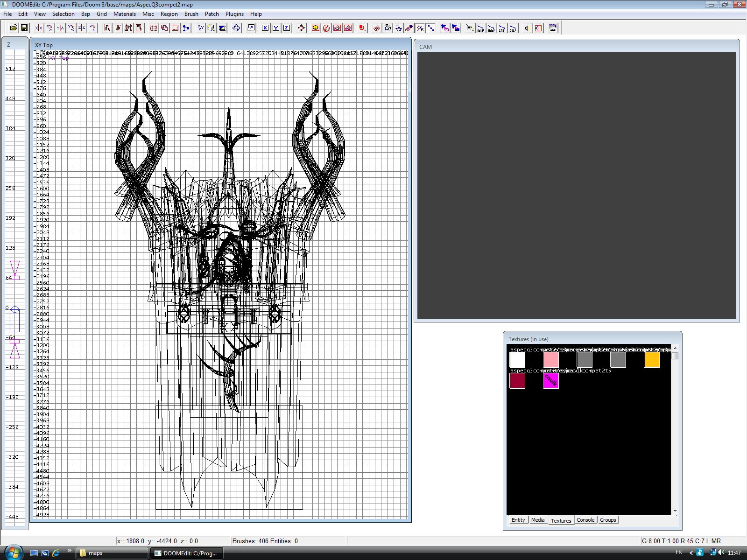Click the Select Partial Tall icon

point(128,28)
